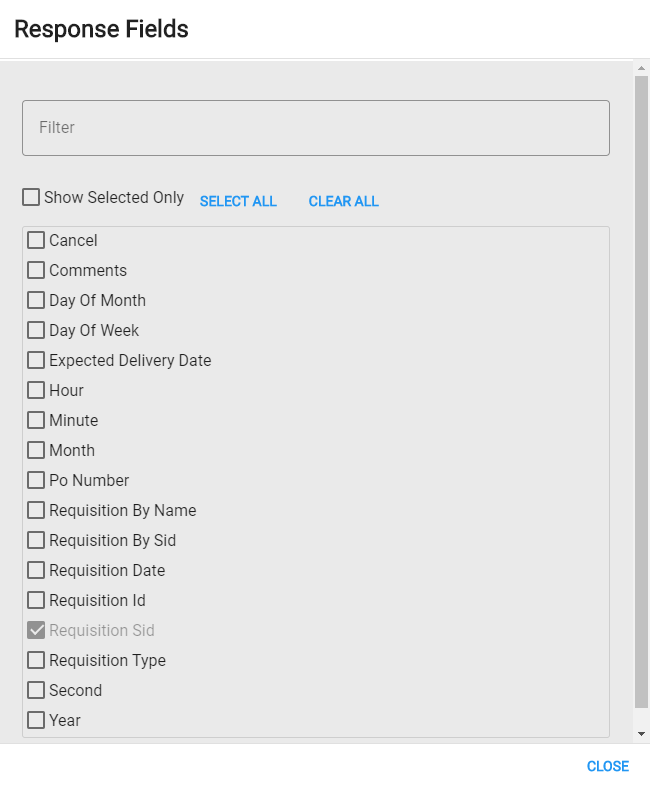650x789 pixels.
Task: Check the Month checkbox
Action: tap(36, 450)
